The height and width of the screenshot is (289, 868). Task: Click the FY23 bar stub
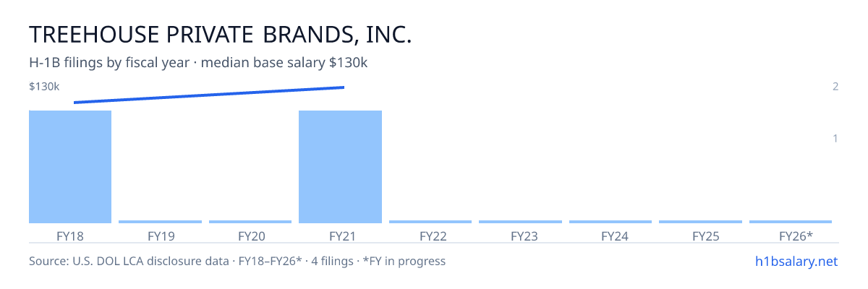point(520,222)
